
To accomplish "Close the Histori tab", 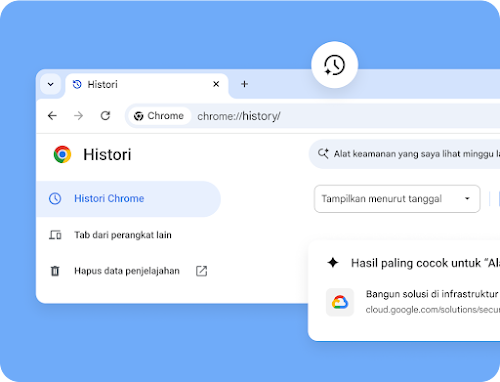I will point(216,84).
